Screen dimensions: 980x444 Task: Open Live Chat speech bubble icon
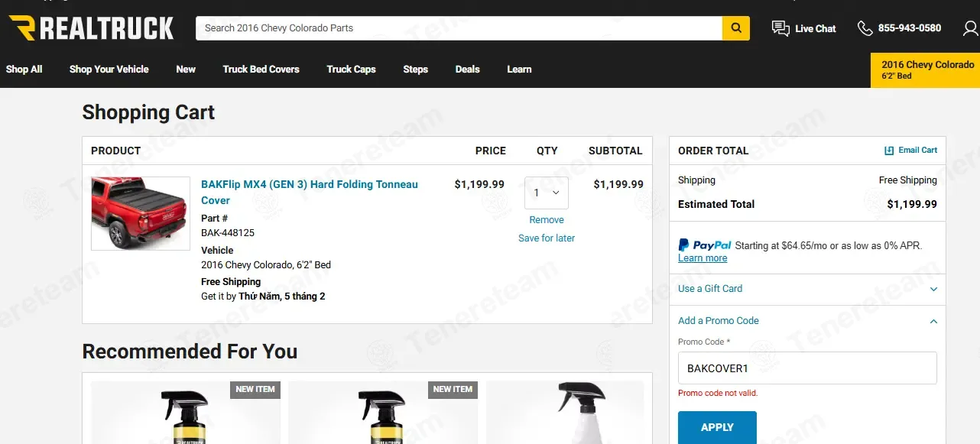780,28
